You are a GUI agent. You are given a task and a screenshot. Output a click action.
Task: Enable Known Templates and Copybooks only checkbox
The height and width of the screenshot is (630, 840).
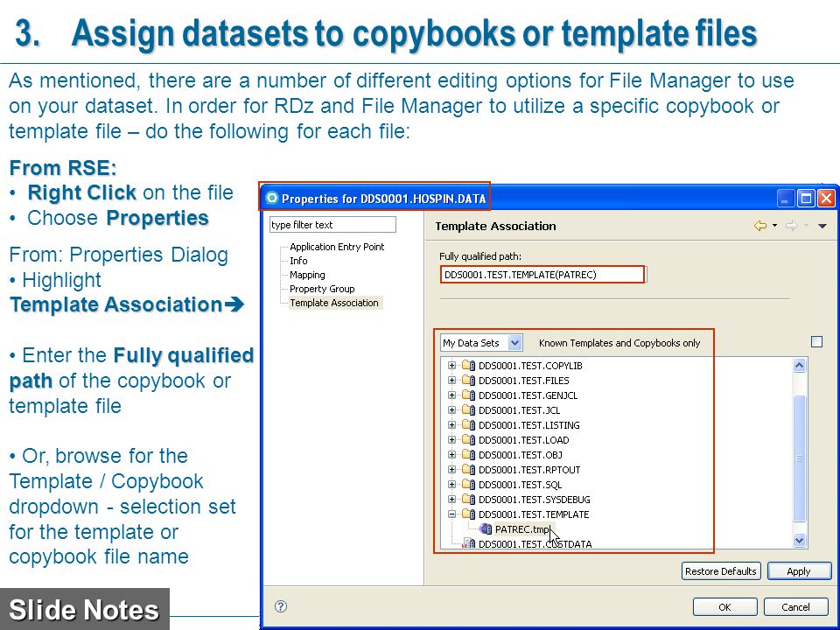(816, 342)
